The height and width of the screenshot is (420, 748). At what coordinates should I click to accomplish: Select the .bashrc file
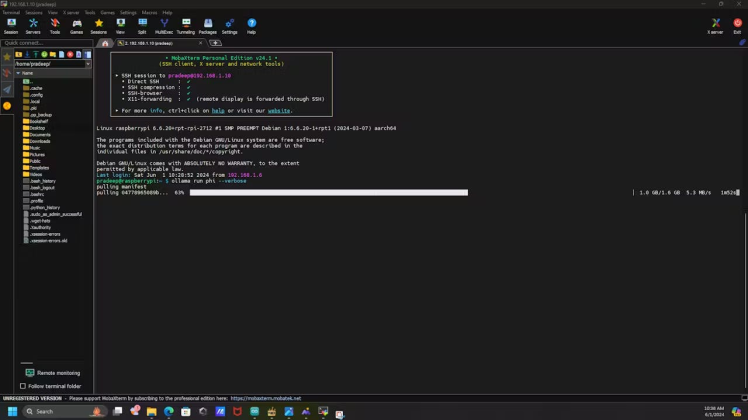click(37, 194)
